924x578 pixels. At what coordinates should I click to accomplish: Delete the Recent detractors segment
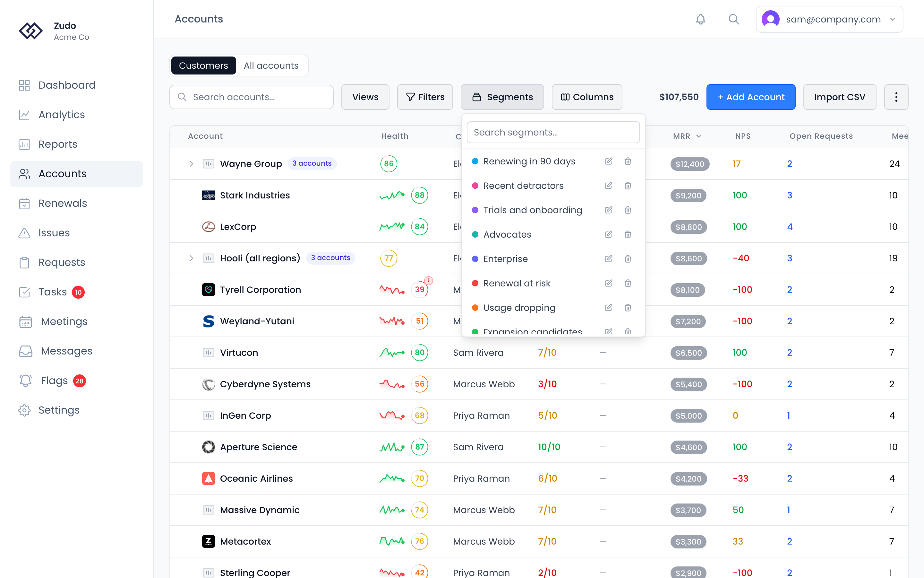[x=628, y=186]
